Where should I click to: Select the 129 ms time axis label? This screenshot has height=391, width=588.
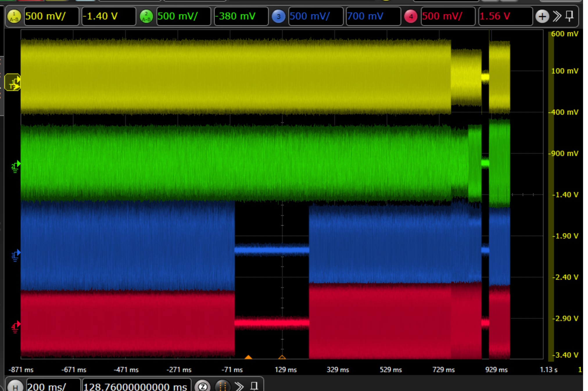[286, 370]
